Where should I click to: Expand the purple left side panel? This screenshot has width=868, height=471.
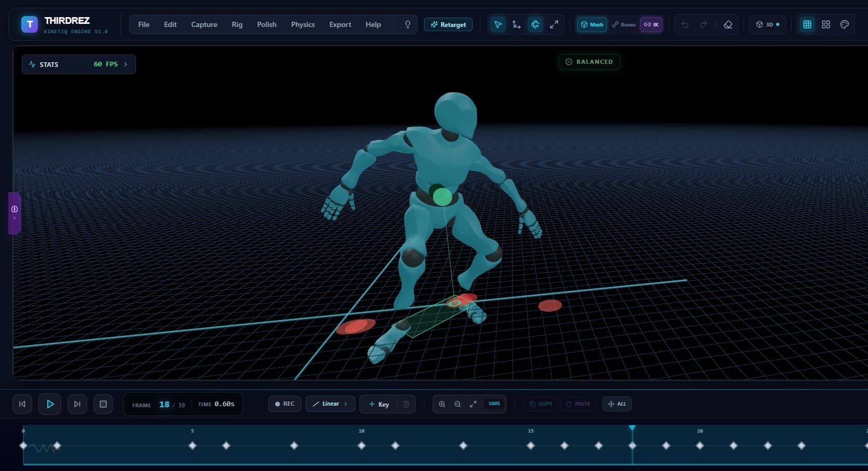point(15,213)
